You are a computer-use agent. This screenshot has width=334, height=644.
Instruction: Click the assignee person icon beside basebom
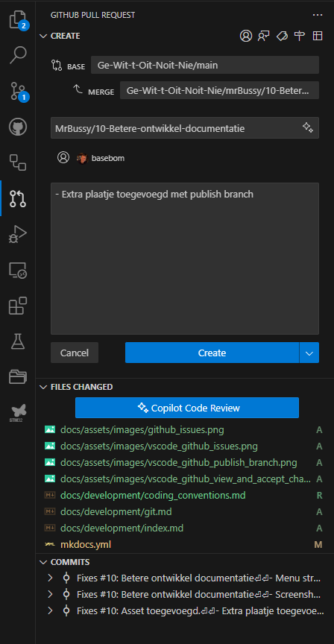(x=63, y=158)
